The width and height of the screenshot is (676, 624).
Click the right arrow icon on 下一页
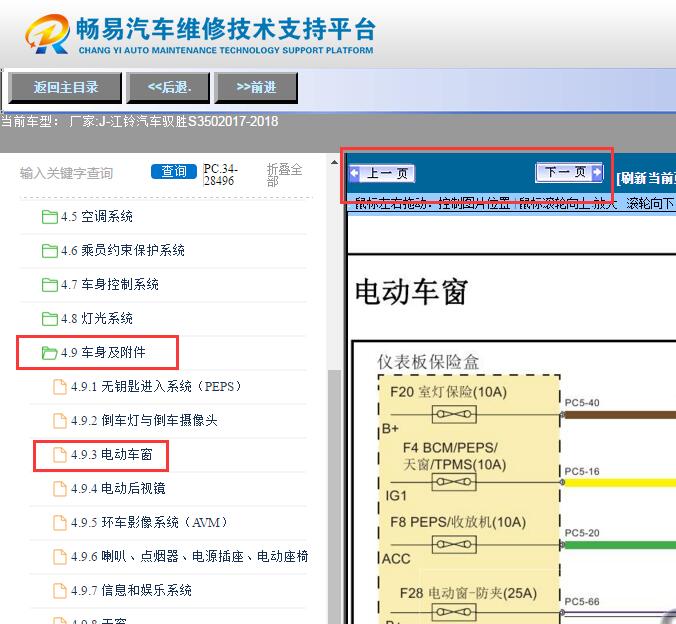click(x=597, y=172)
